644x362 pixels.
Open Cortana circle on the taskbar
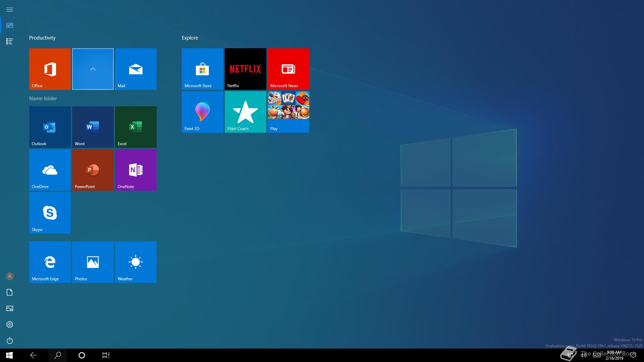tap(82, 355)
